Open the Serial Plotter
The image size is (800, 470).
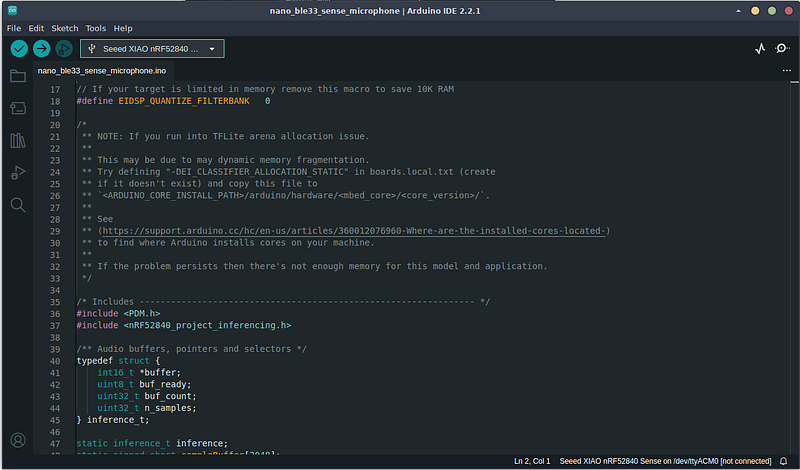760,48
